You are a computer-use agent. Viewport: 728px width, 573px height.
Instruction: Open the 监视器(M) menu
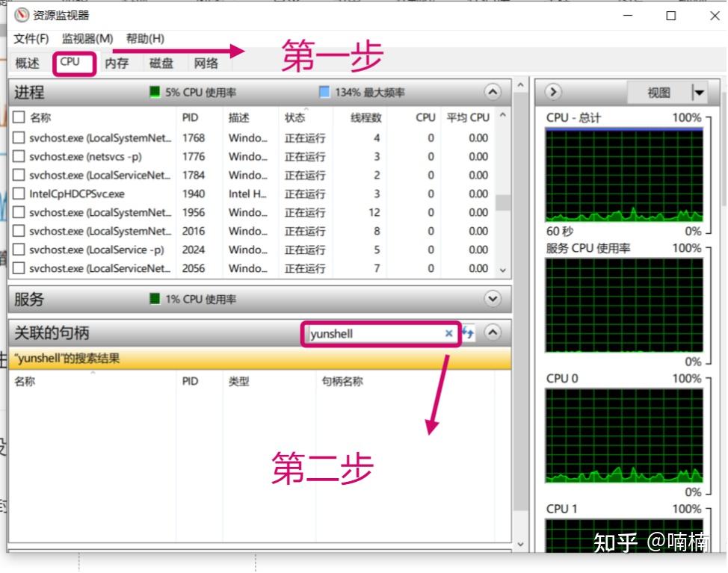tap(87, 39)
